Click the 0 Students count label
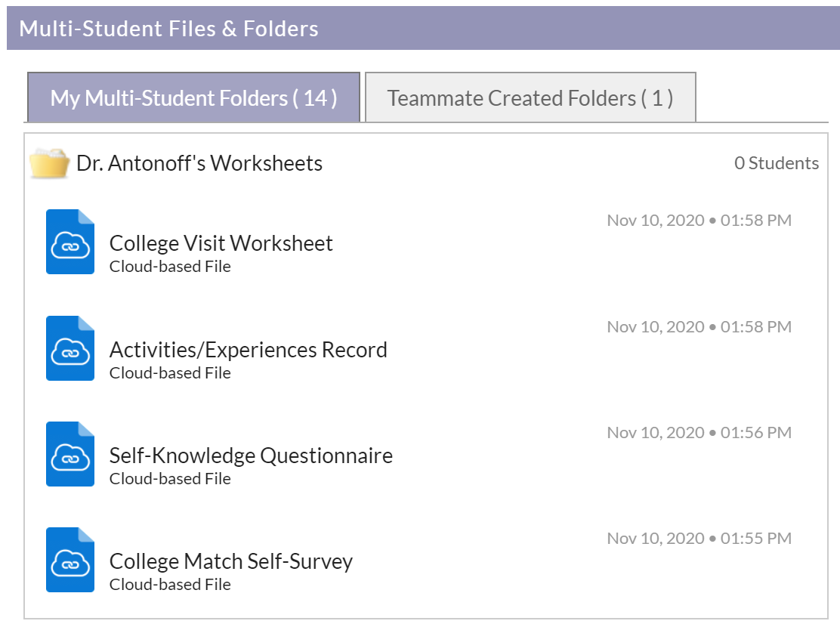 776,163
